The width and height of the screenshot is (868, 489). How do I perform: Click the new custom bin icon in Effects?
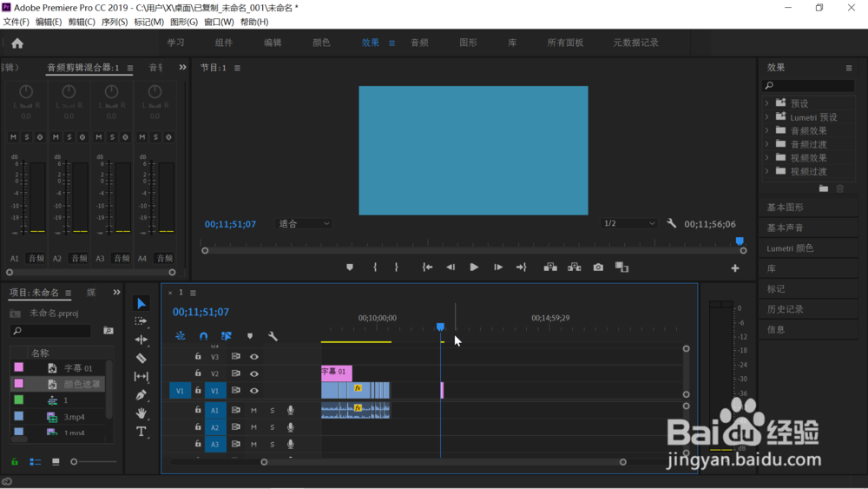pos(824,188)
